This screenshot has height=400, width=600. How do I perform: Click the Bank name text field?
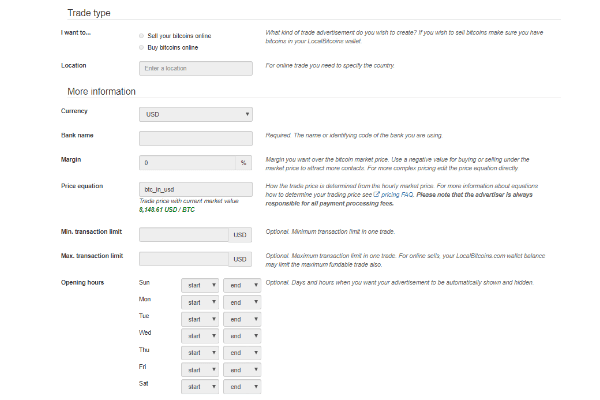coord(195,138)
